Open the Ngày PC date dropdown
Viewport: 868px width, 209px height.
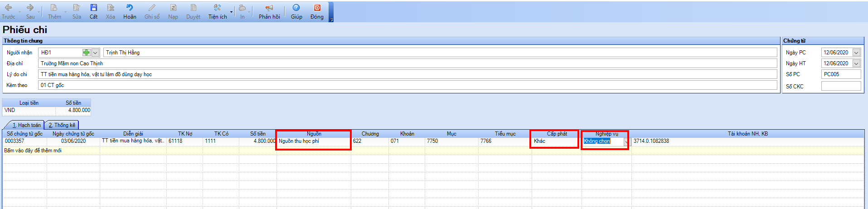[856, 53]
